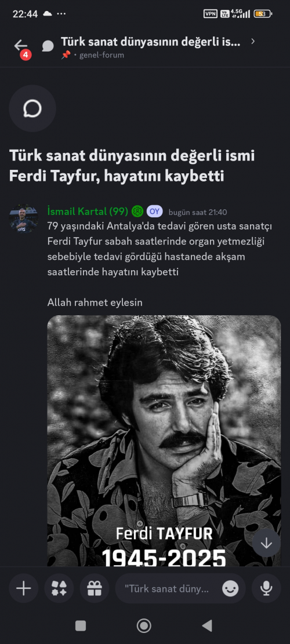Tap İsmail Kartal's avatar picture
The width and height of the screenshot is (290, 644).
pos(24,219)
